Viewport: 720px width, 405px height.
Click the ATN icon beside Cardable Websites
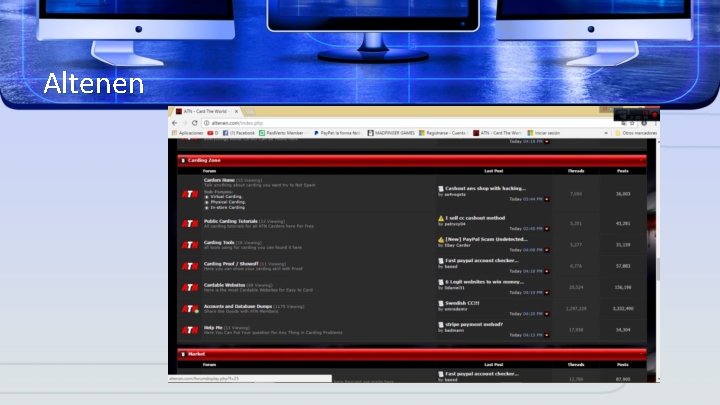click(190, 287)
